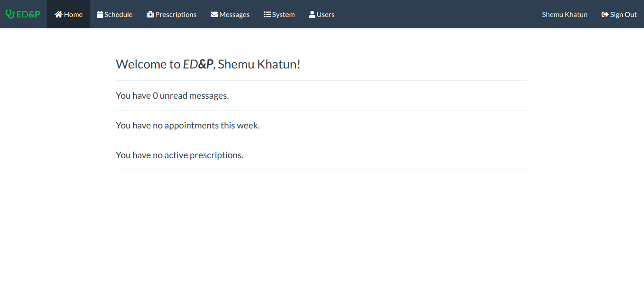
Task: Click the house icon in navbar
Action: coord(59,15)
